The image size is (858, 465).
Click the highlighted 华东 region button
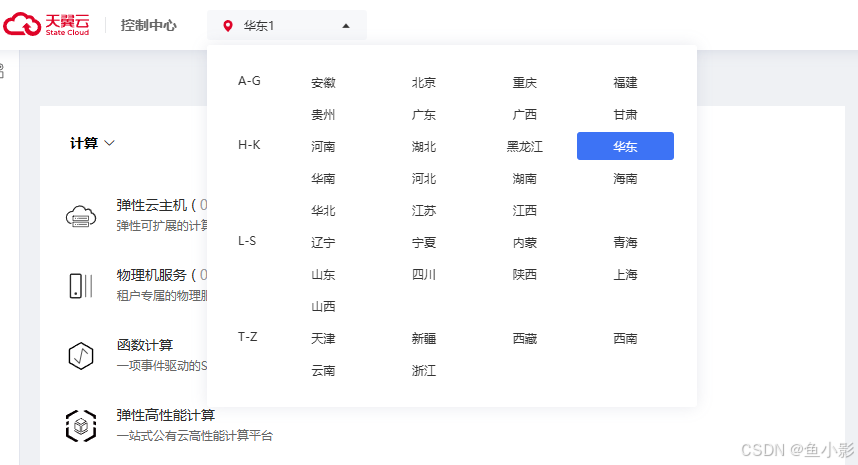(x=625, y=146)
